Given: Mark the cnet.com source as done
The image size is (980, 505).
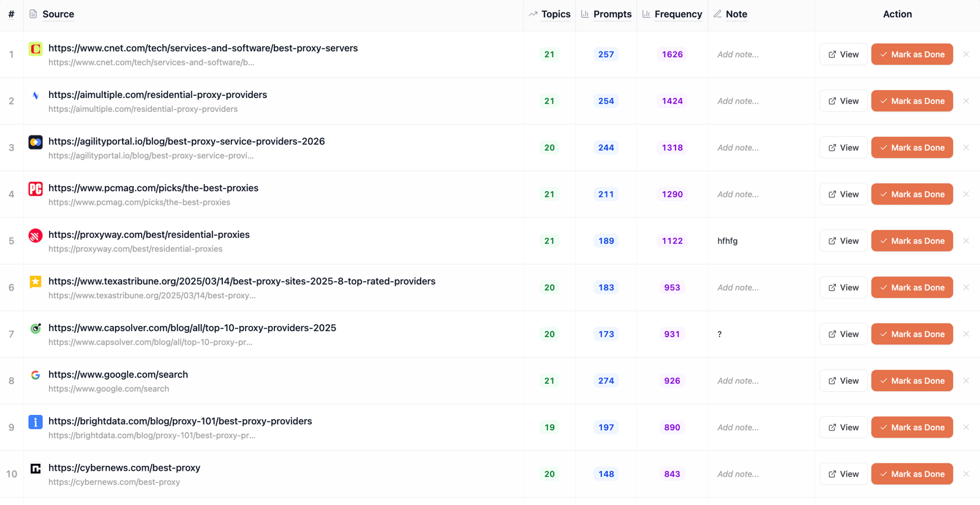Looking at the screenshot, I should pyautogui.click(x=911, y=55).
